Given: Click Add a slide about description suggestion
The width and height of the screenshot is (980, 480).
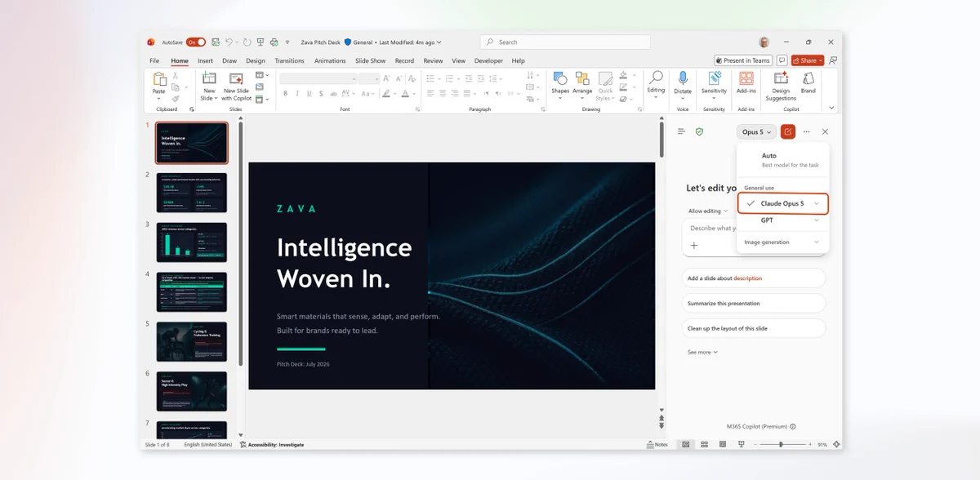Looking at the screenshot, I should pyautogui.click(x=754, y=278).
